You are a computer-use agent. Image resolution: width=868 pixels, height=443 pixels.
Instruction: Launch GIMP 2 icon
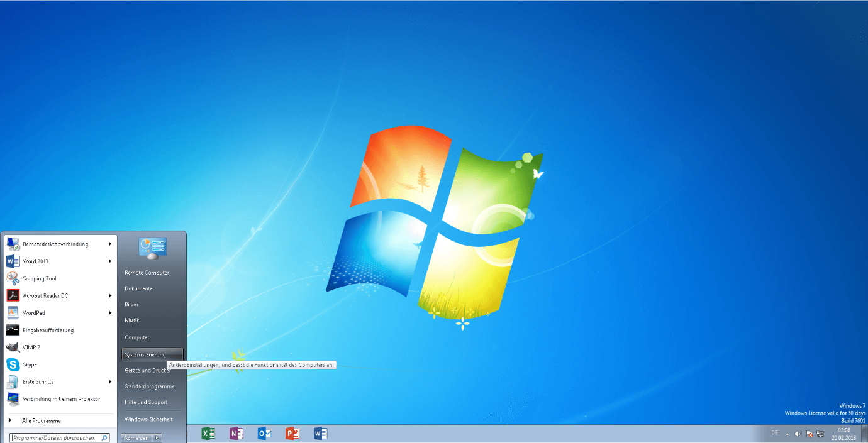[13, 347]
